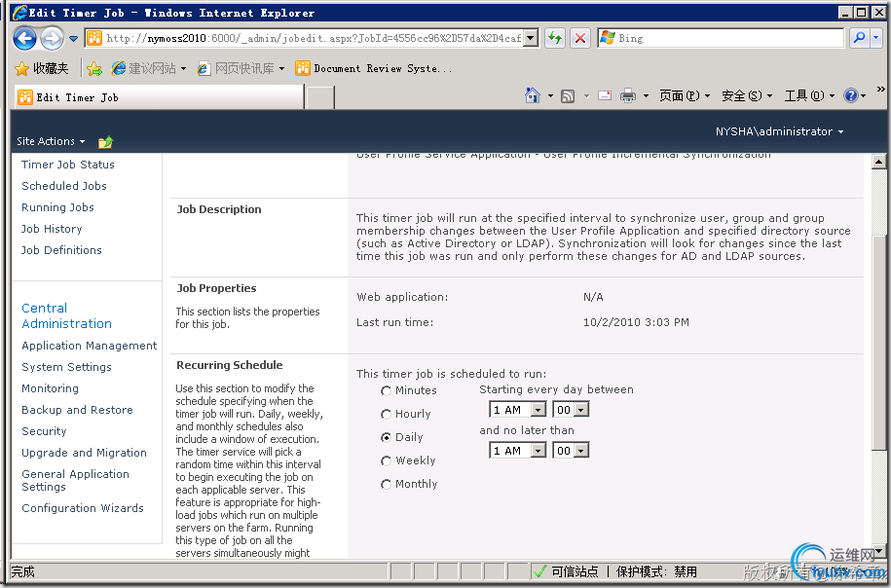Open the Site Actions menu

(51, 141)
